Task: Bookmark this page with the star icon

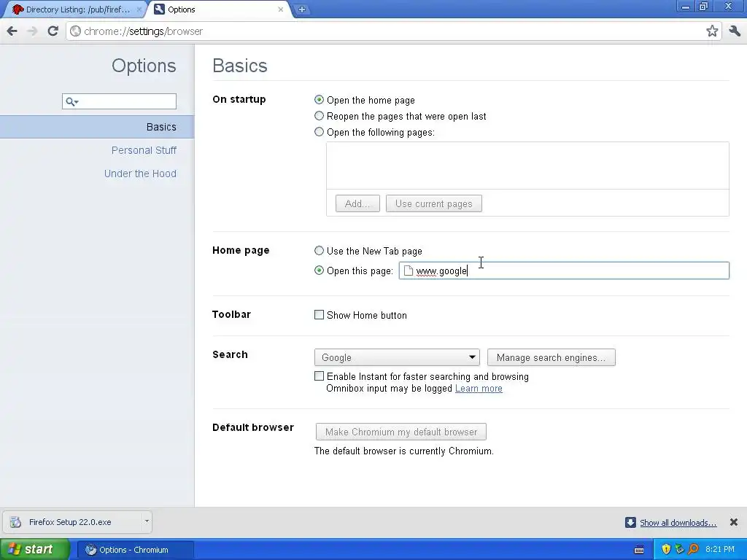Action: coord(712,31)
